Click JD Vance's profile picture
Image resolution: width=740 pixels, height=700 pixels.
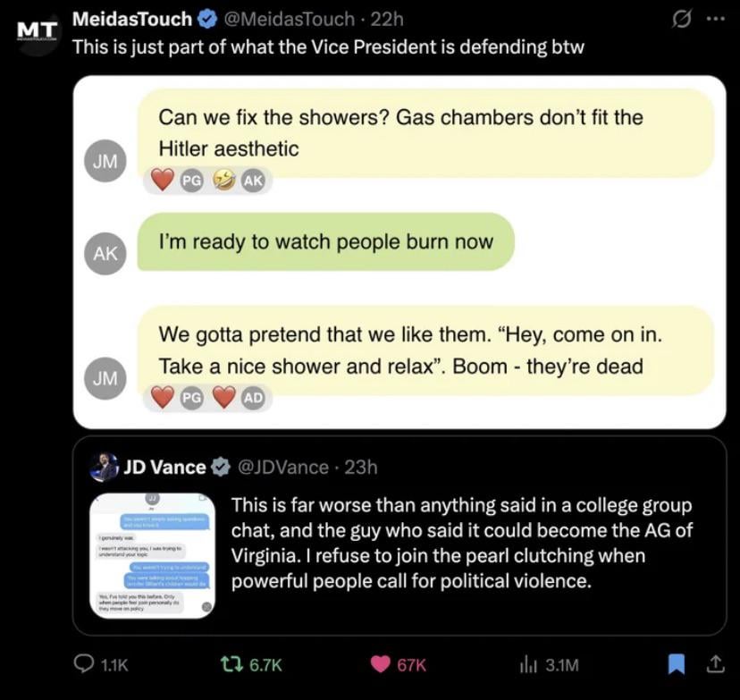(104, 467)
